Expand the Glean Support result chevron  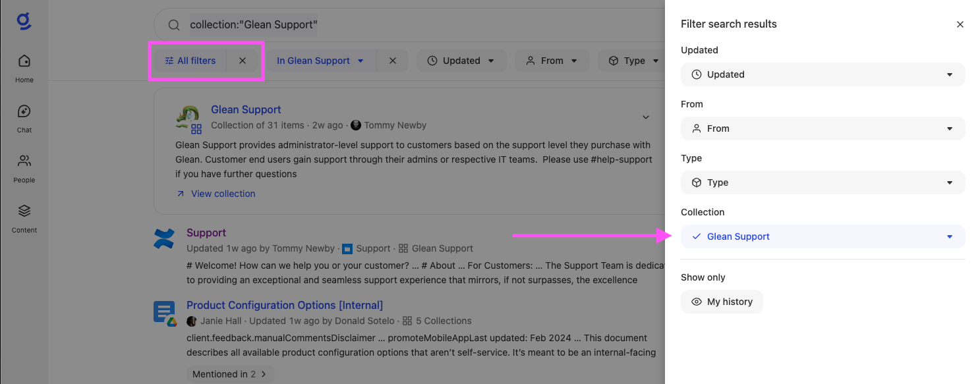tap(646, 117)
